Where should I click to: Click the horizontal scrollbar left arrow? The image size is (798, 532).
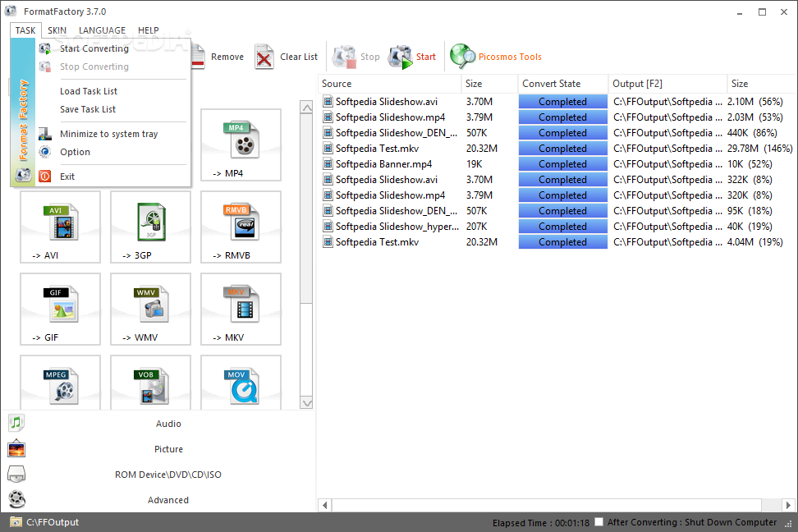pyautogui.click(x=324, y=505)
